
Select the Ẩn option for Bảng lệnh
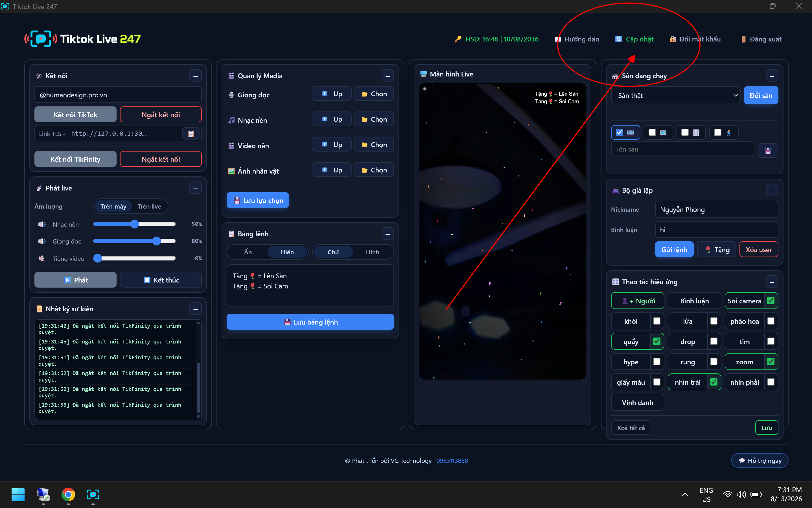[x=248, y=252]
